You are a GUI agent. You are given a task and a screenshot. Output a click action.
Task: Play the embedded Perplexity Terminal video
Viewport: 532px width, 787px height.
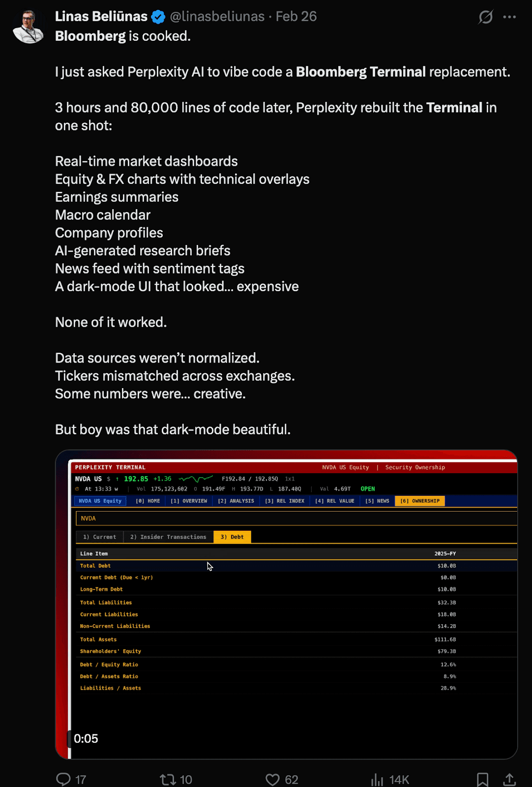[x=287, y=604]
